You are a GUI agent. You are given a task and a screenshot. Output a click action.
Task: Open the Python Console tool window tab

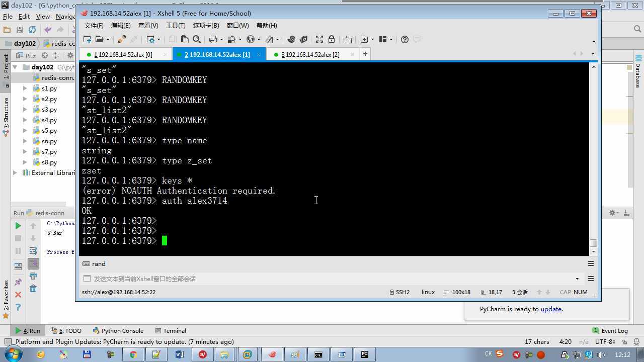click(118, 331)
